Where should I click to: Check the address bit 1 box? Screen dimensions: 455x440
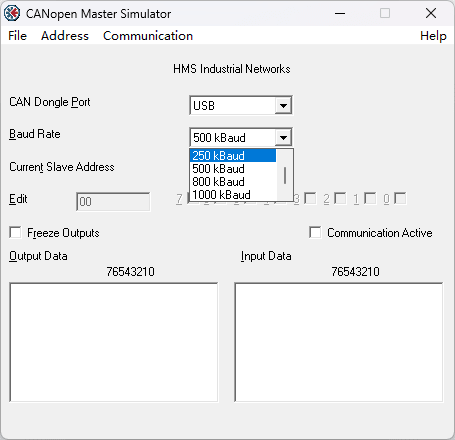click(x=370, y=198)
